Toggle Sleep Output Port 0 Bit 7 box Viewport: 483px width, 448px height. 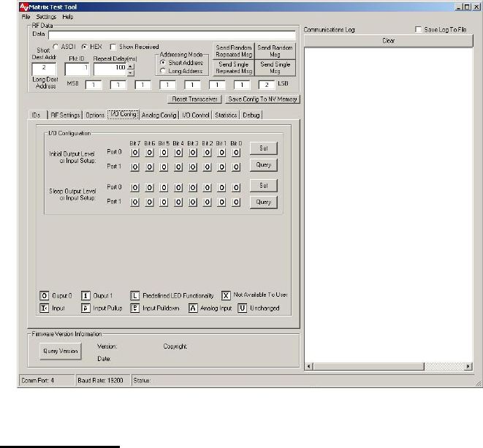tap(135, 188)
